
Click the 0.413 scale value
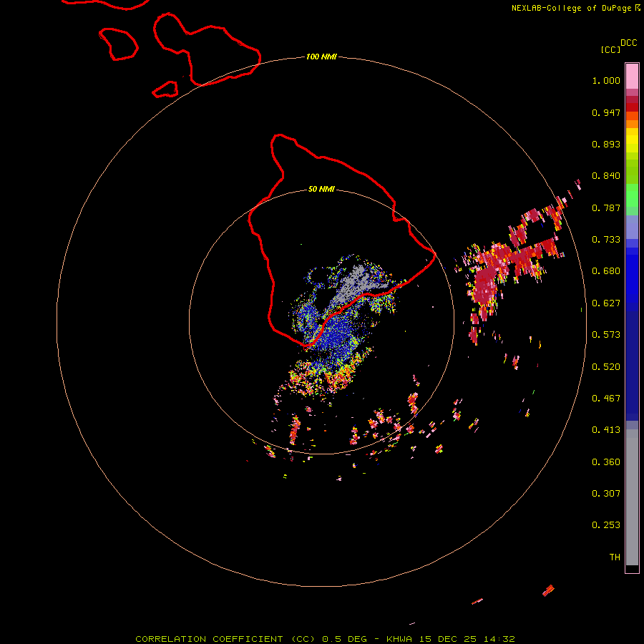pos(606,430)
